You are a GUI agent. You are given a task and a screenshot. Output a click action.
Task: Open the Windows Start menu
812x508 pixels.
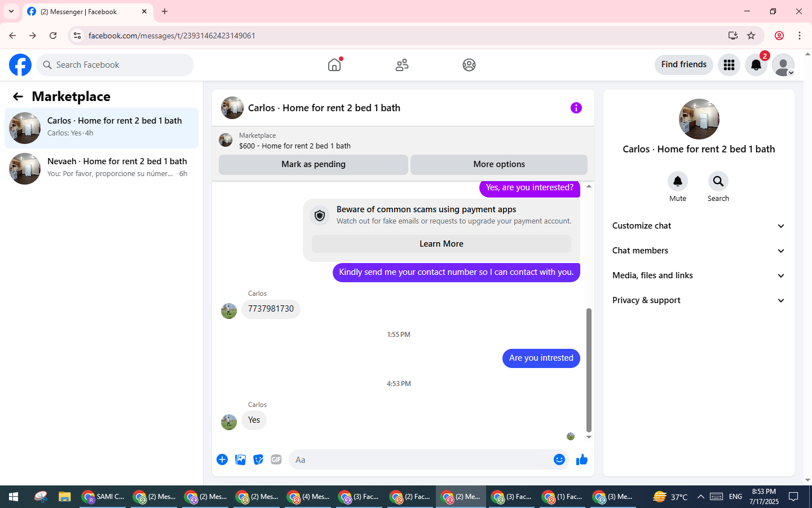tap(14, 497)
